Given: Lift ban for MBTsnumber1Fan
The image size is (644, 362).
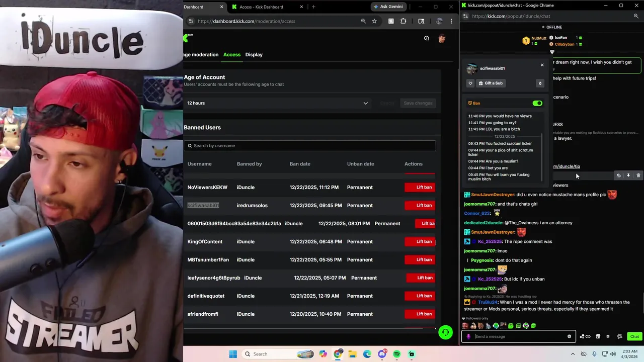Looking at the screenshot, I should coord(420,259).
